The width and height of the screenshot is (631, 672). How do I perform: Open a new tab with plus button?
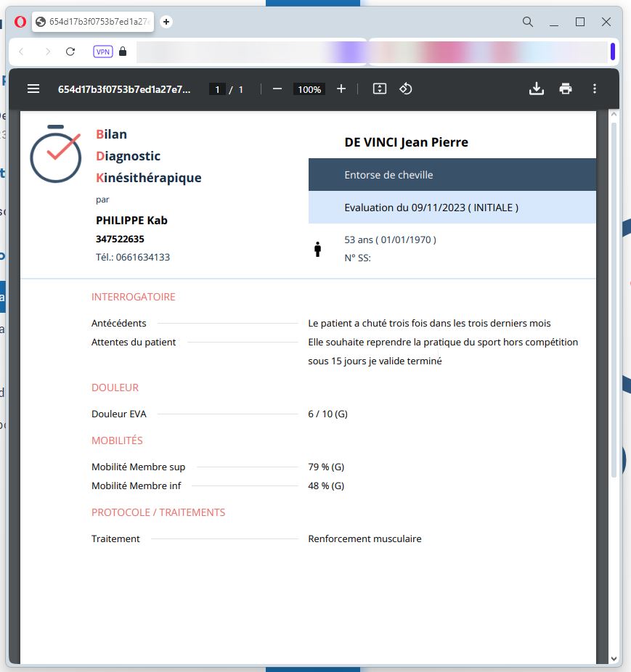166,22
